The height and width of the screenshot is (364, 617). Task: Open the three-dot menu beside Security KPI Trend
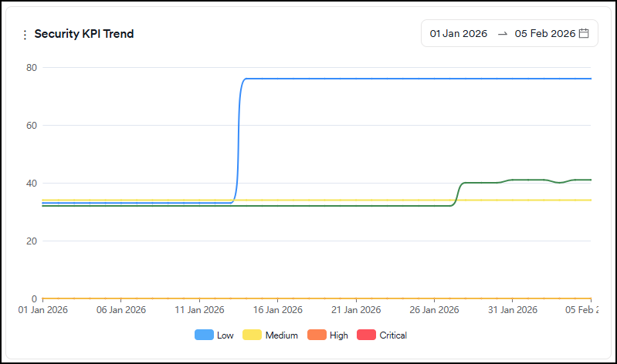click(x=25, y=35)
